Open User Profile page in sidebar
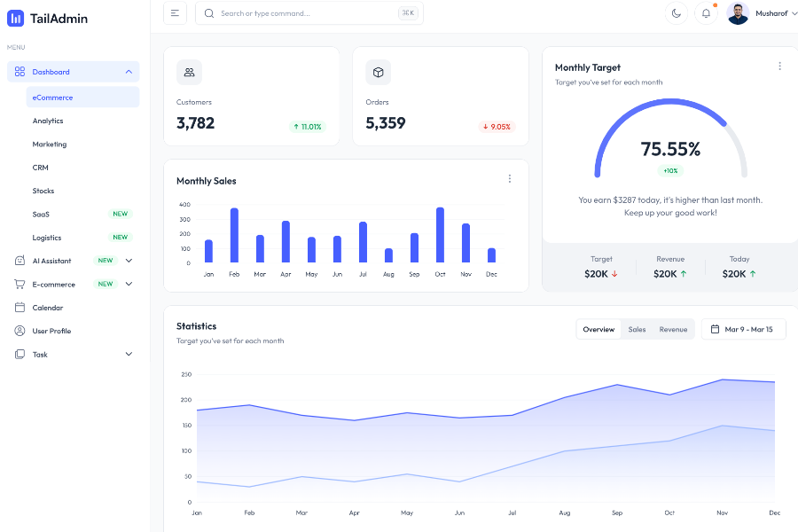The height and width of the screenshot is (532, 798). point(51,331)
